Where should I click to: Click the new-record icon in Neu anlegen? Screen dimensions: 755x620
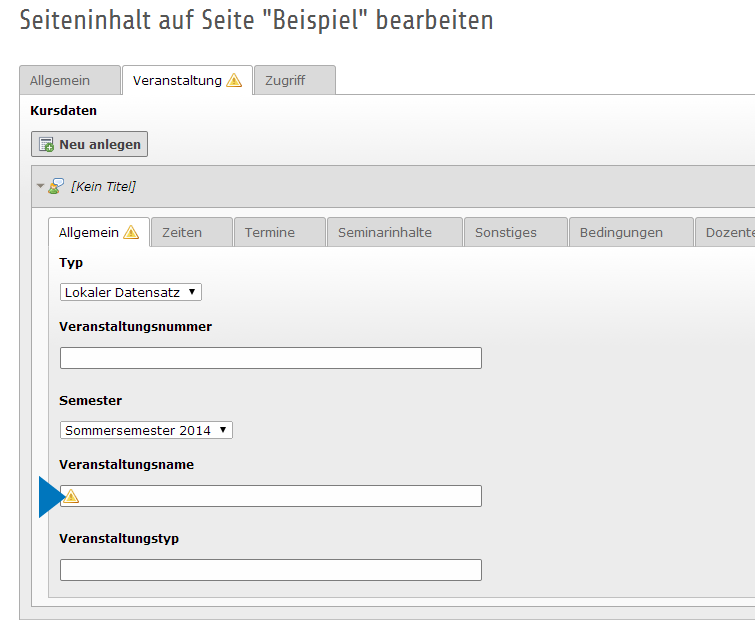tap(46, 145)
